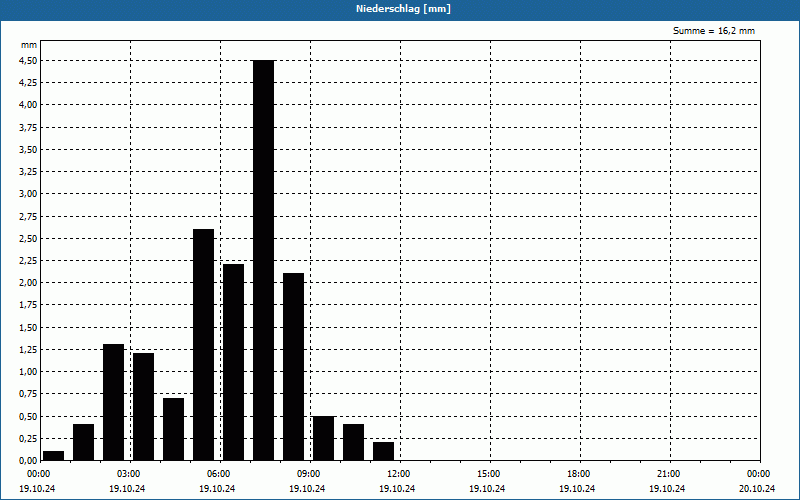Select the y-axis label 0,50
Viewport: 800px width, 500px height.
coord(28,416)
